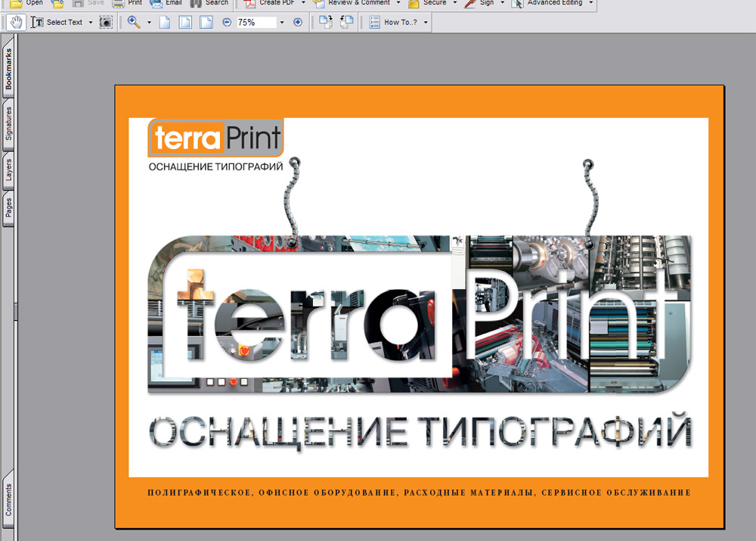
Task: Set view to Actual Size page icon
Action: tap(165, 22)
